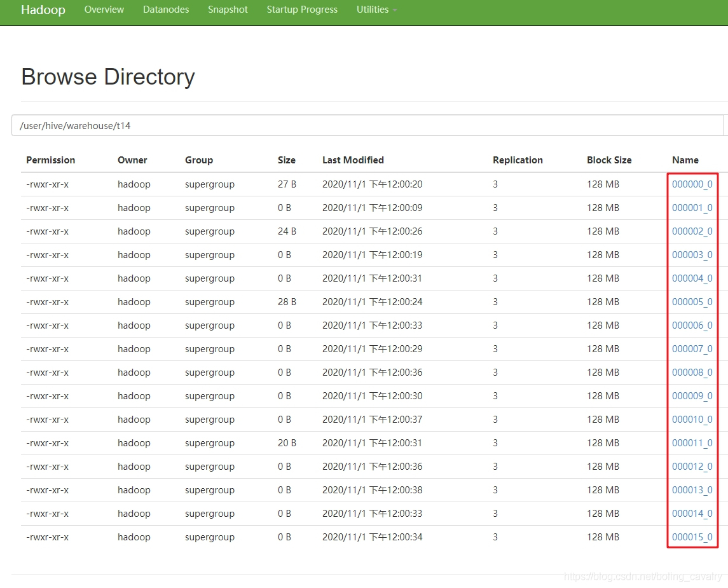Open file 000001_0
The width and height of the screenshot is (728, 588).
(x=692, y=208)
